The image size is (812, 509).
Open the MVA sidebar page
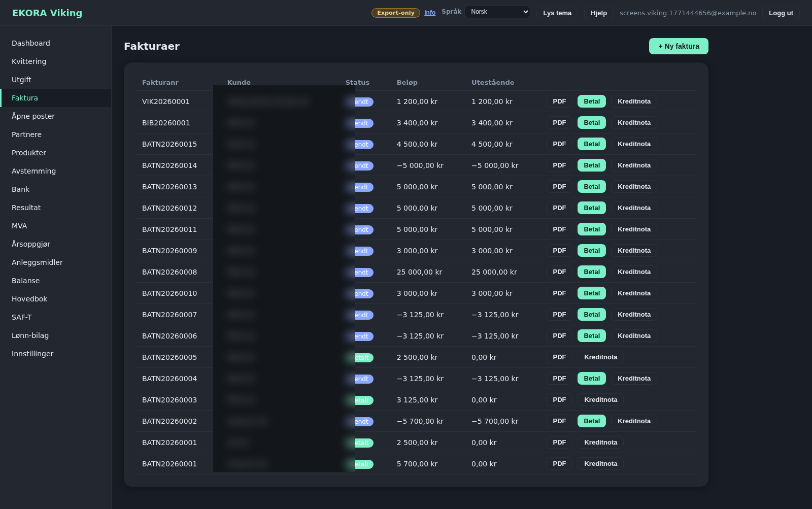[x=19, y=226]
